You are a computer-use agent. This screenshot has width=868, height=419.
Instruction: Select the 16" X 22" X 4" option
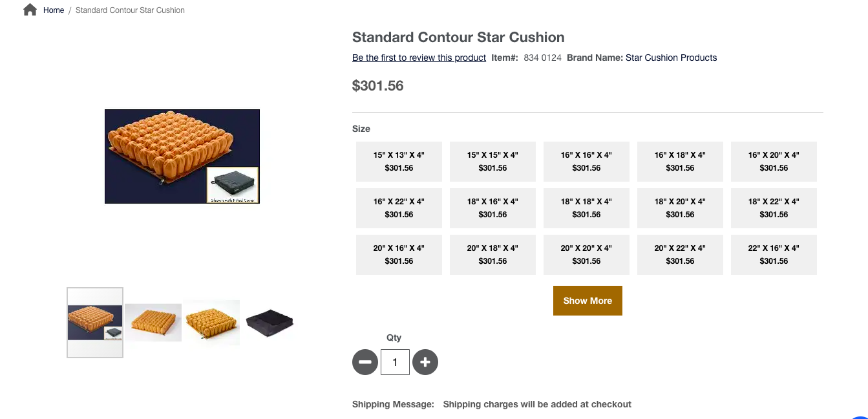[399, 208]
